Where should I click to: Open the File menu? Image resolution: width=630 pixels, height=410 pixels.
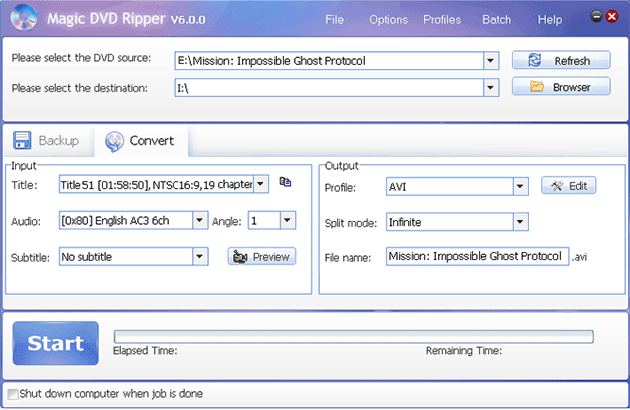[334, 20]
